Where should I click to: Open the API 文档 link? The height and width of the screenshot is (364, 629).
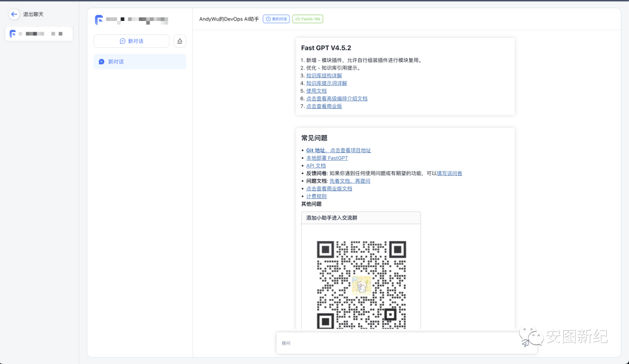click(316, 165)
